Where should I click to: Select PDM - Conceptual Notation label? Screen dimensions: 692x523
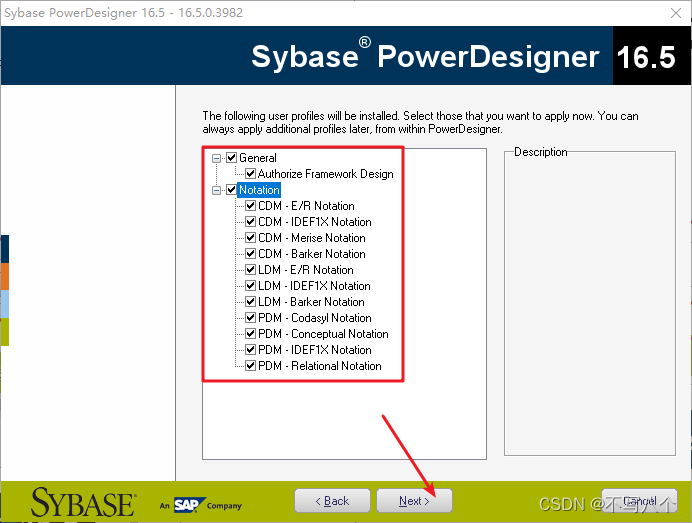[323, 334]
